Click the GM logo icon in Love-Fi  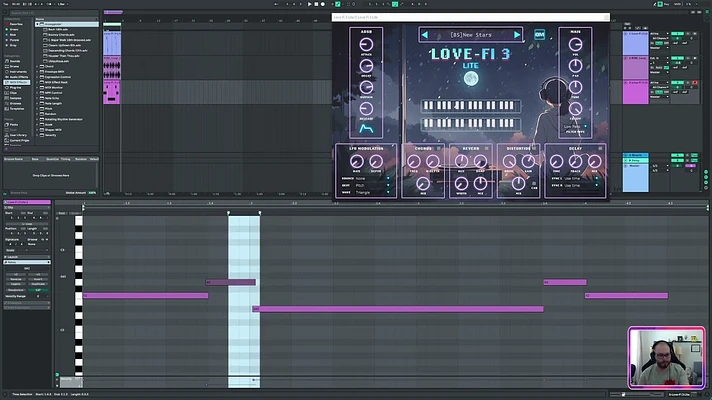click(539, 35)
